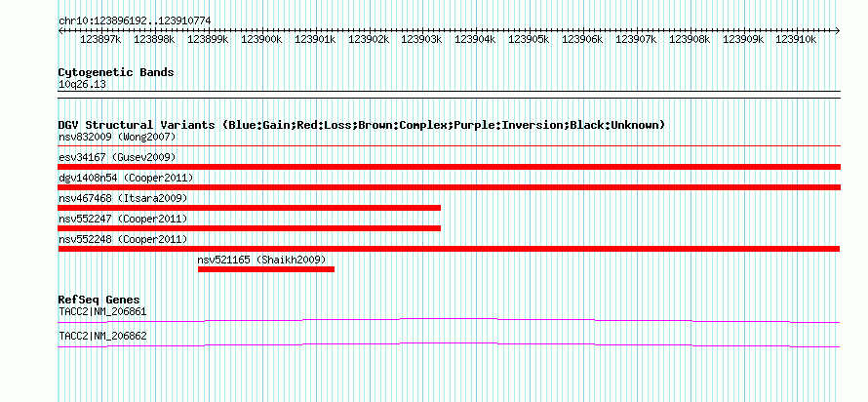Click the TACC2|NM_206861 gene label
This screenshot has height=402, width=868.
click(102, 311)
